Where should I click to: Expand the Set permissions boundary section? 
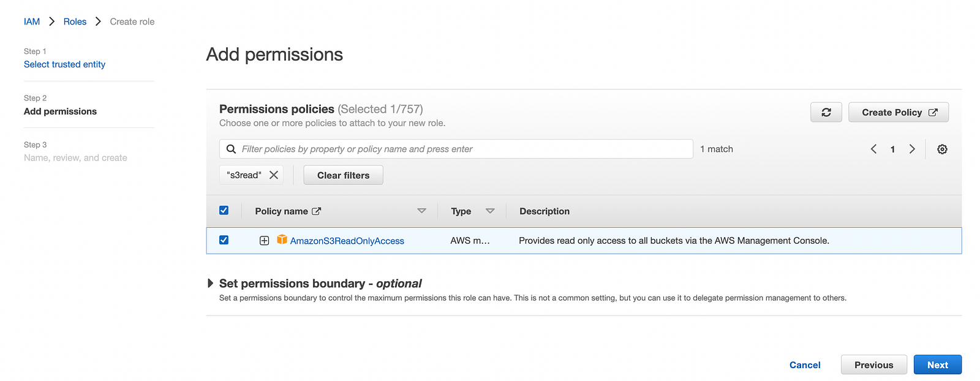211,283
